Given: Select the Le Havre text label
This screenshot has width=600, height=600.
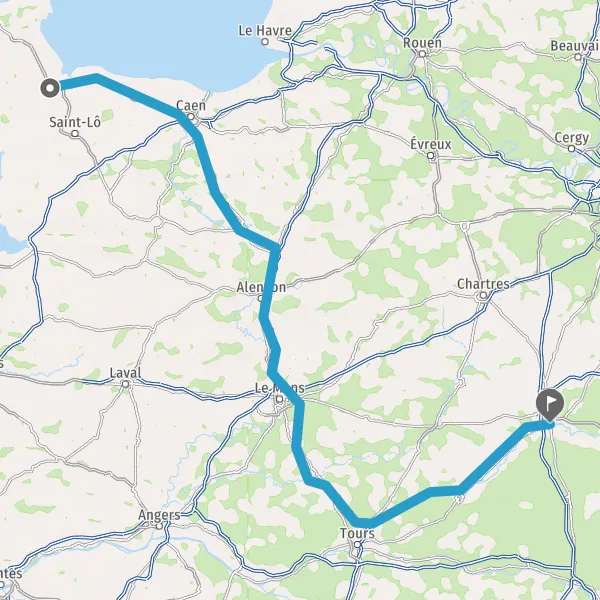Looking at the screenshot, I should pyautogui.click(x=265, y=30).
